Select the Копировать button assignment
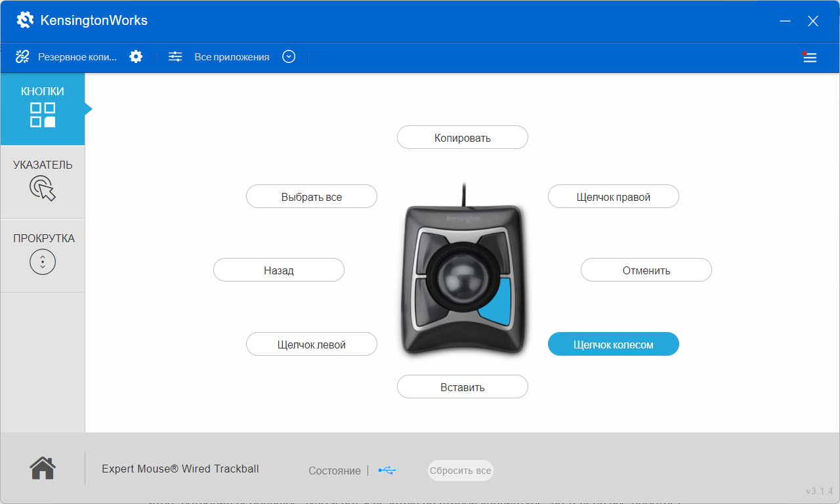 463,138
